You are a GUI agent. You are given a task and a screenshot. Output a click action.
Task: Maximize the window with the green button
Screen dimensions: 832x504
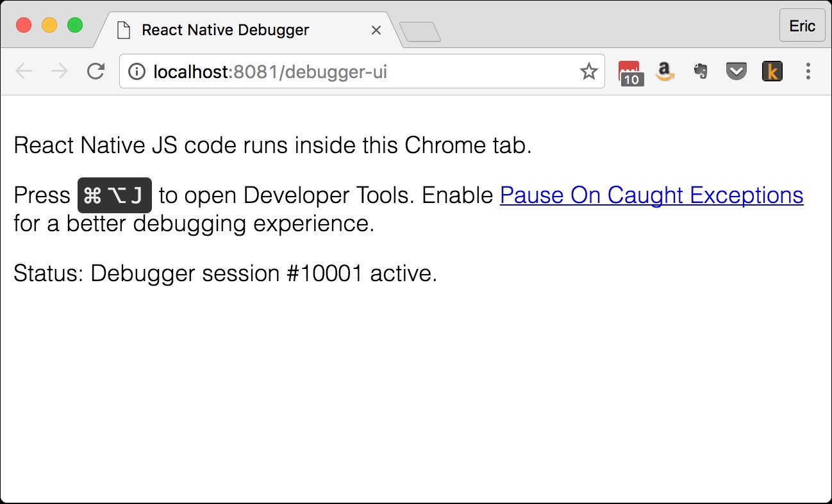pos(75,26)
